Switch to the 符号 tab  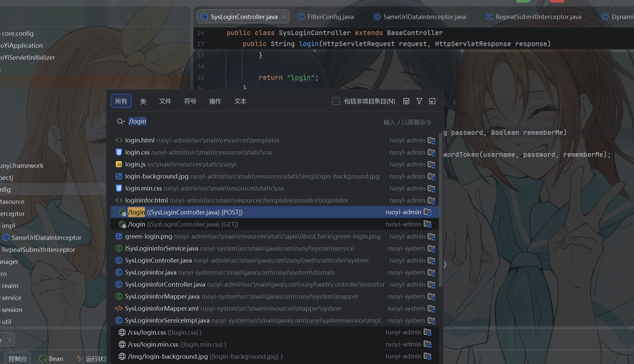[x=190, y=101]
